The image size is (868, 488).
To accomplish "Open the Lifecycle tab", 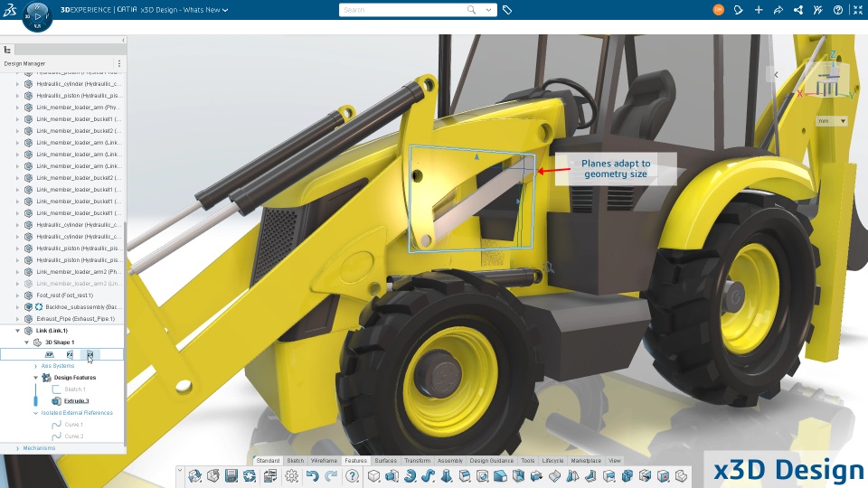I will pos(552,460).
